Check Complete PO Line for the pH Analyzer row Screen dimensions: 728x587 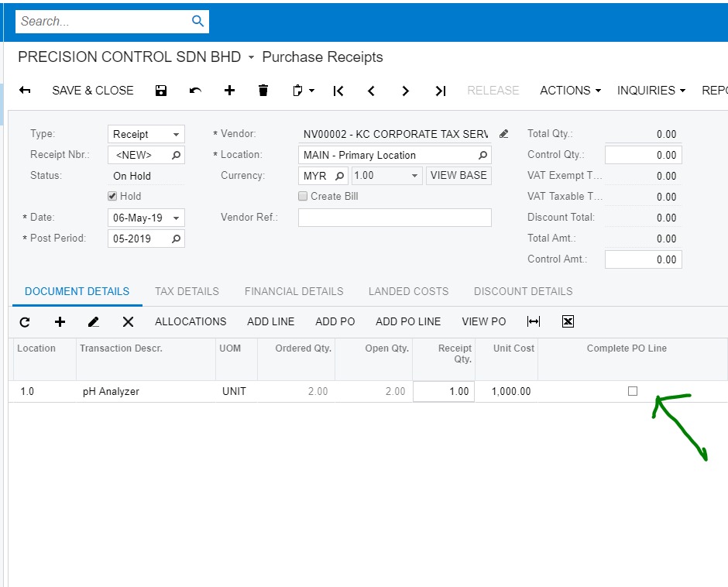point(633,391)
